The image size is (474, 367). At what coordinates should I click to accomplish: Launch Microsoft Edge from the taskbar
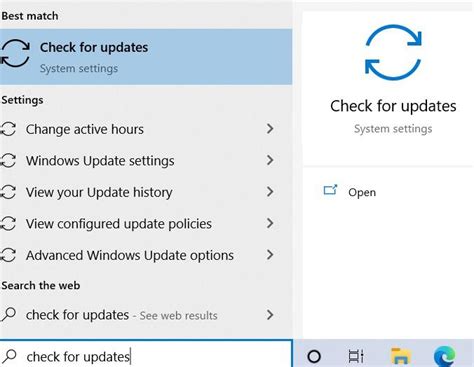coord(445,356)
